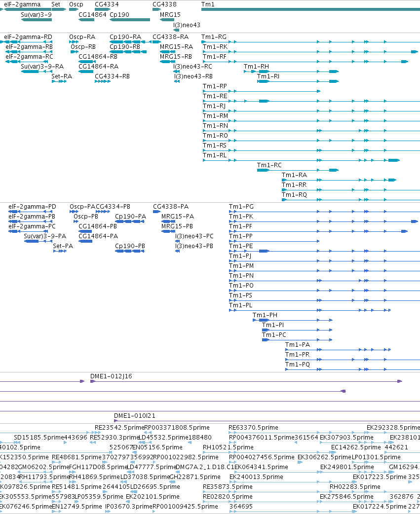Click the l(3)neo43 gene label

[187, 25]
